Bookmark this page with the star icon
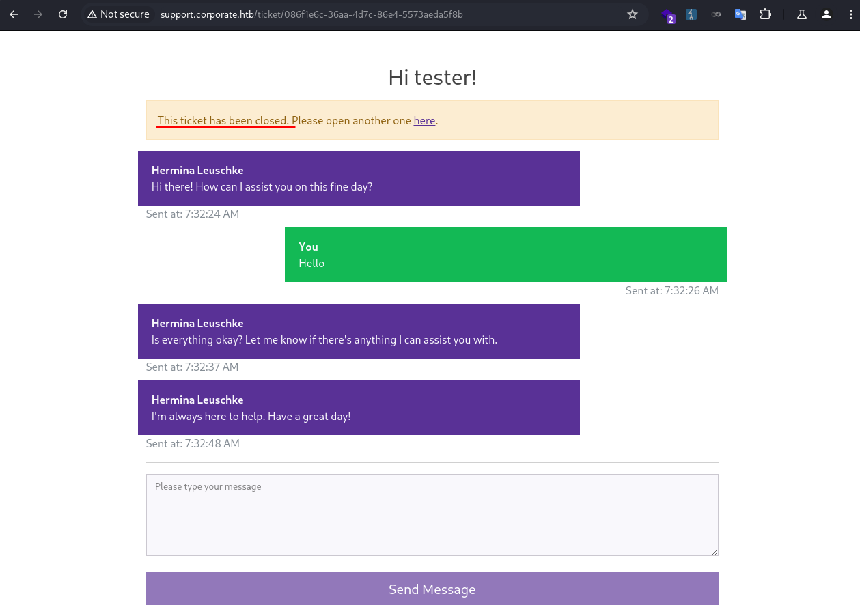 (x=633, y=14)
